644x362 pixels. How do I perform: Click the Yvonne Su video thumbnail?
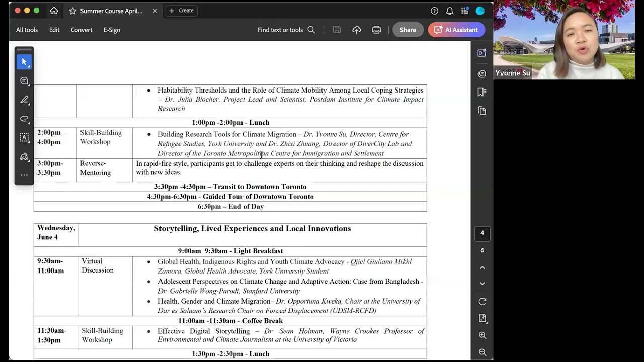(564, 40)
